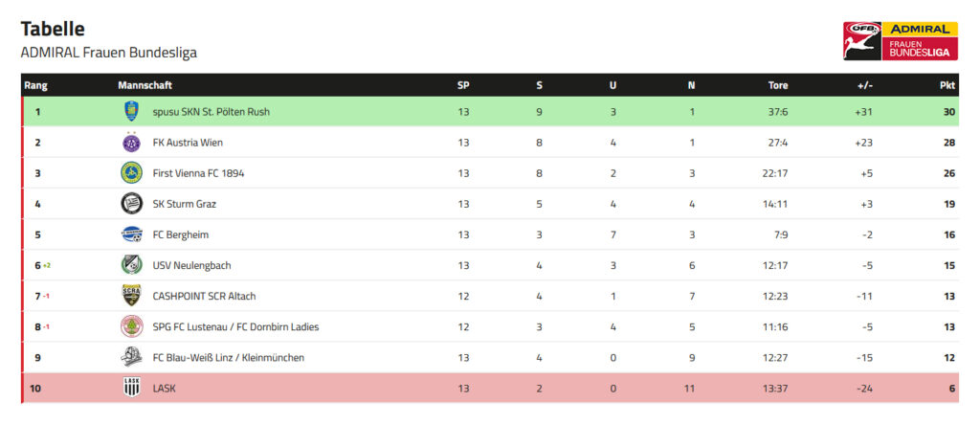Click the ADMIRAL Frauen Bundesliga logo
This screenshot has width=980, height=424.
tap(900, 40)
